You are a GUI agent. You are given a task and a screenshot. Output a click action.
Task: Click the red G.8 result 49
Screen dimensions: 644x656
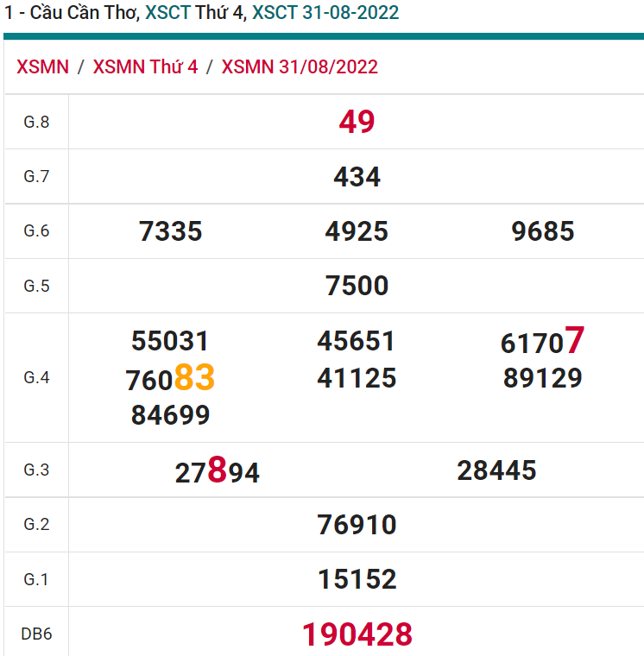(x=357, y=123)
